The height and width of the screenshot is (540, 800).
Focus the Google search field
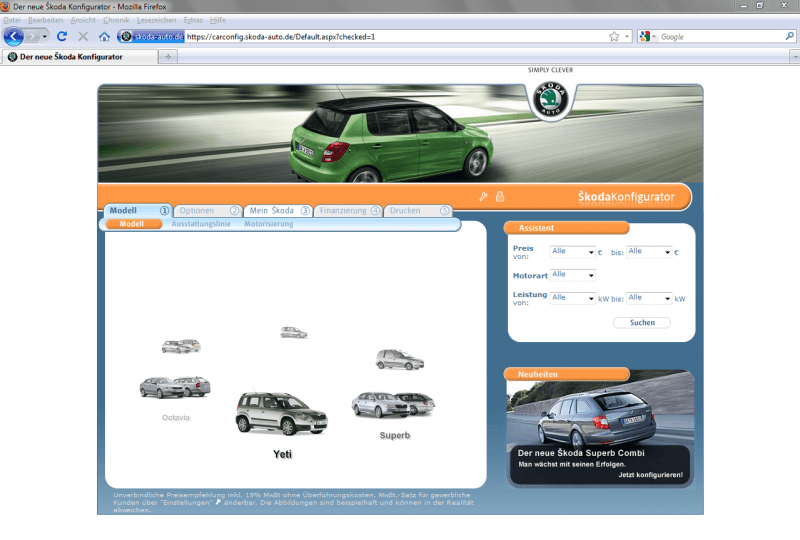[x=720, y=37]
